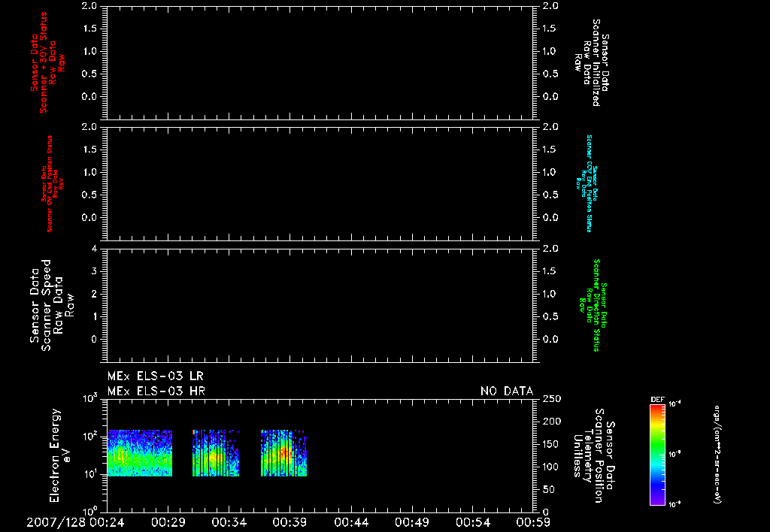Click the 00:29 time axis label

(168, 523)
